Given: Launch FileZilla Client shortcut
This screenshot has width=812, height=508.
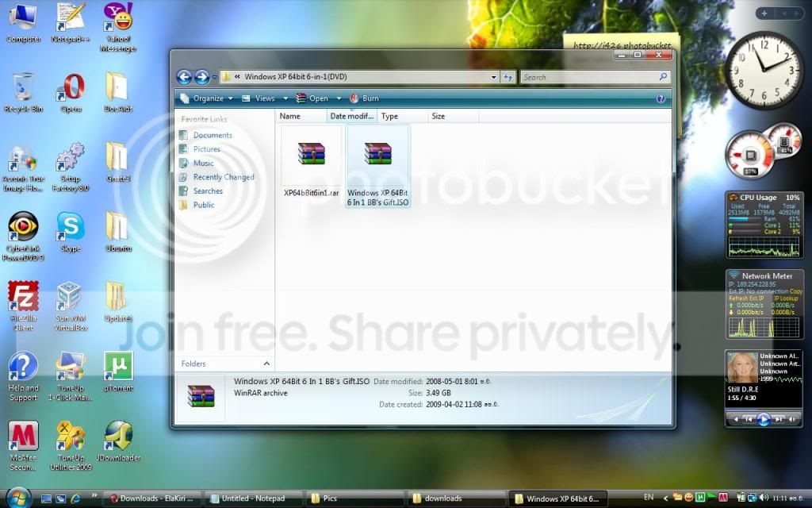Looking at the screenshot, I should (23, 306).
